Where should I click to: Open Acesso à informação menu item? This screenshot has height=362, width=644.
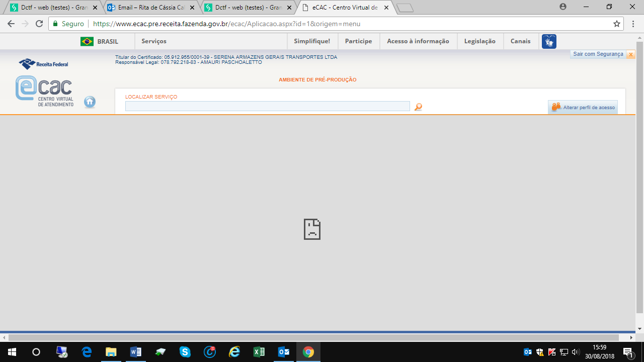tap(418, 41)
